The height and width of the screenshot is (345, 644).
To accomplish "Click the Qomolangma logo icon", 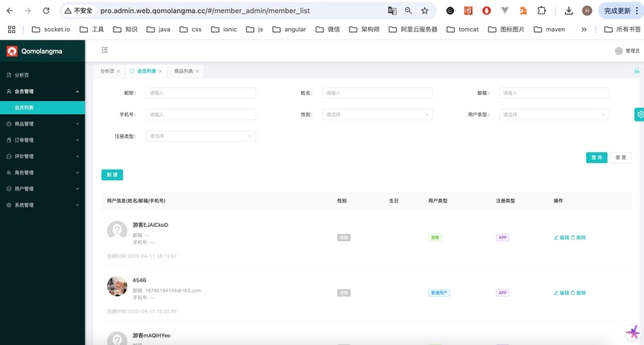I will click(x=12, y=51).
